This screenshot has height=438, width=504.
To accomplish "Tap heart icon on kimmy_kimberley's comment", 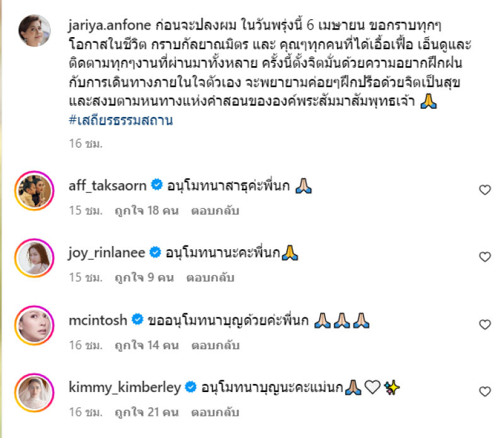I will pos(484,391).
